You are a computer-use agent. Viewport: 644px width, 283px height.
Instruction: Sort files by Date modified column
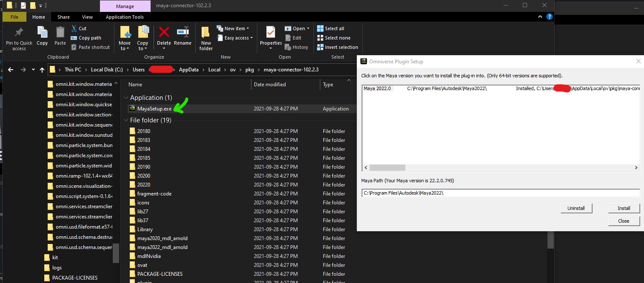(270, 85)
